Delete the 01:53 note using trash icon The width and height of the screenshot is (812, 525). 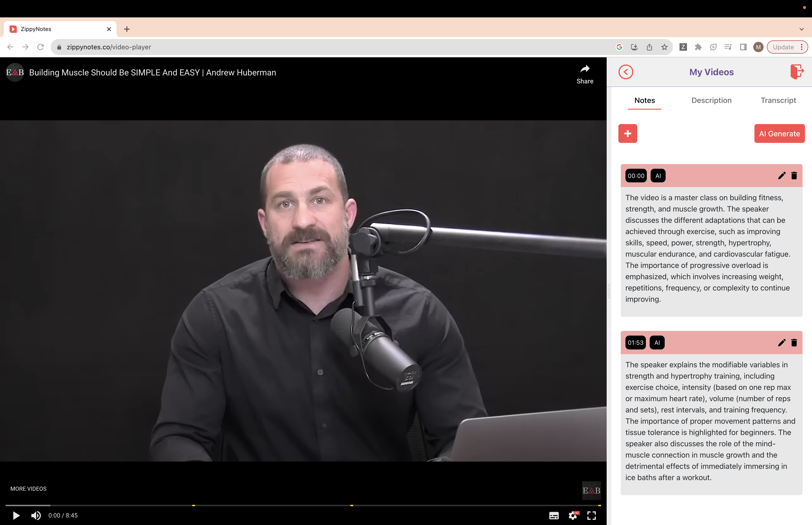(794, 343)
